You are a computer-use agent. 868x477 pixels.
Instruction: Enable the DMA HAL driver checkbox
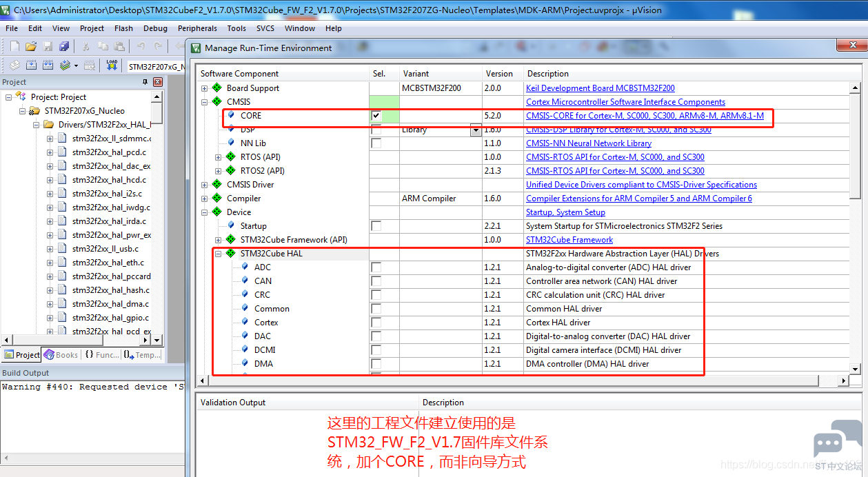(376, 364)
